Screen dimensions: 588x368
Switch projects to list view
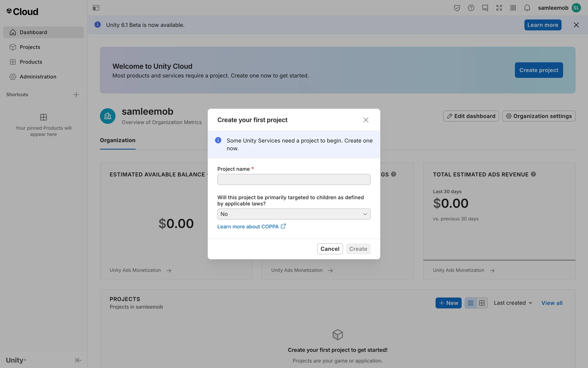coord(470,303)
